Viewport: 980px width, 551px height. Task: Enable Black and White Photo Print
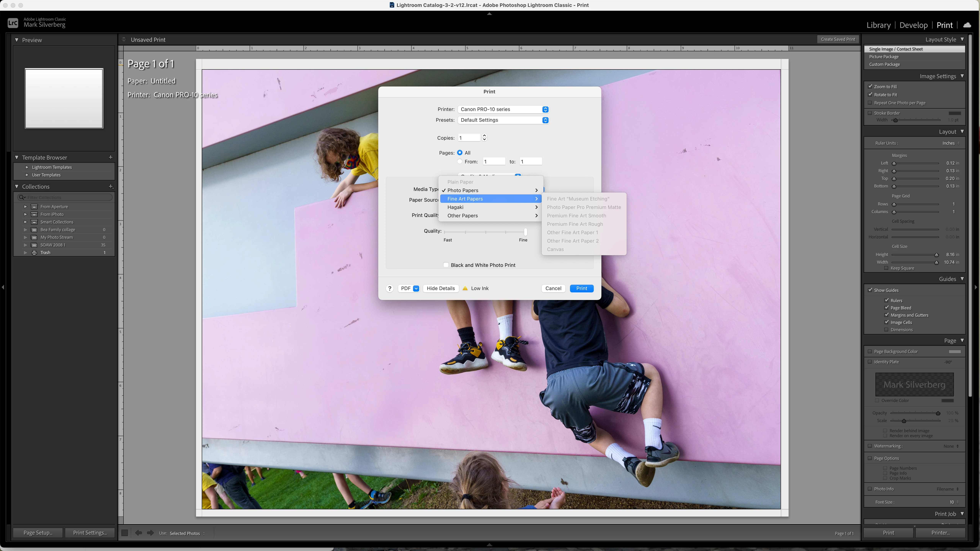[x=446, y=265]
